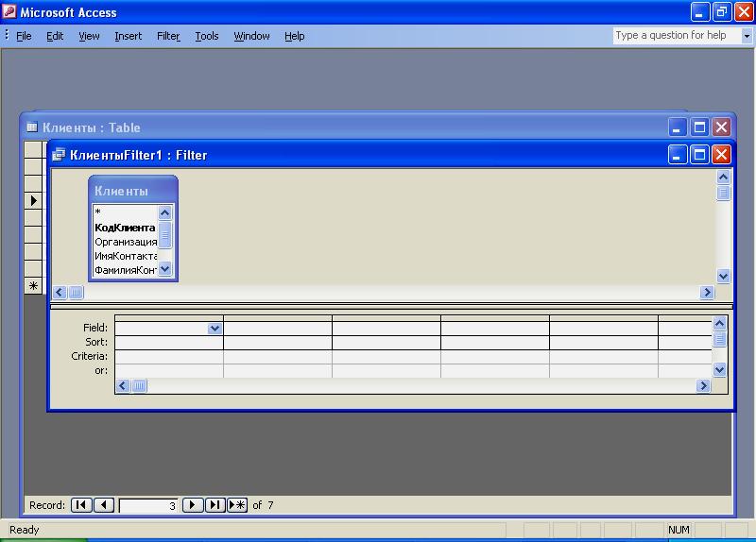Screen dimensions: 756x542
Task: Close the КлиентыFilter1 filter window
Action: coord(721,155)
